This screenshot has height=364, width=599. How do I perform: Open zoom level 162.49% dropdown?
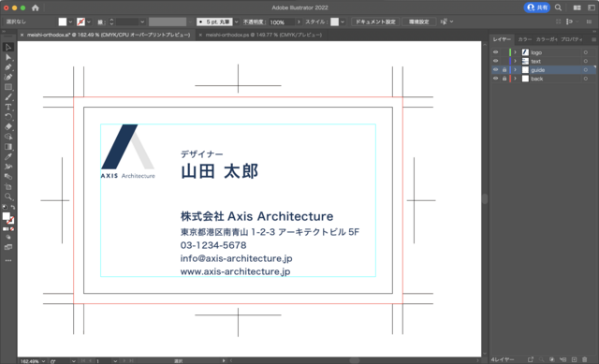point(44,361)
